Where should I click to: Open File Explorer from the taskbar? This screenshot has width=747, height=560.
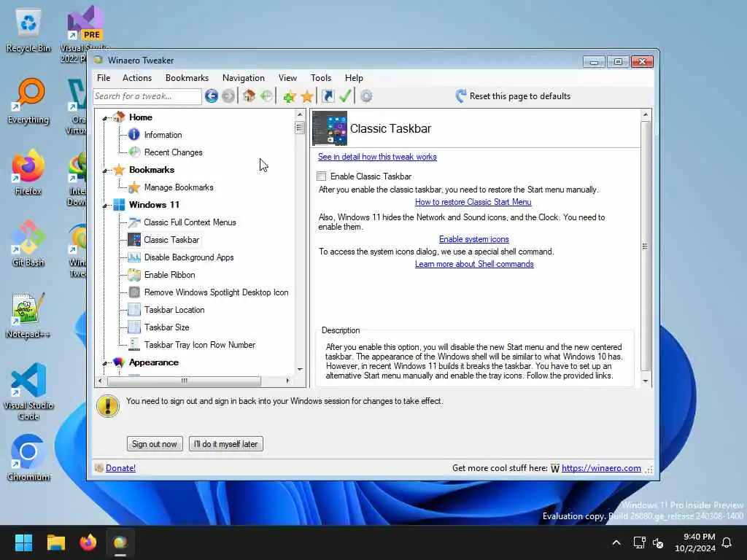55,542
